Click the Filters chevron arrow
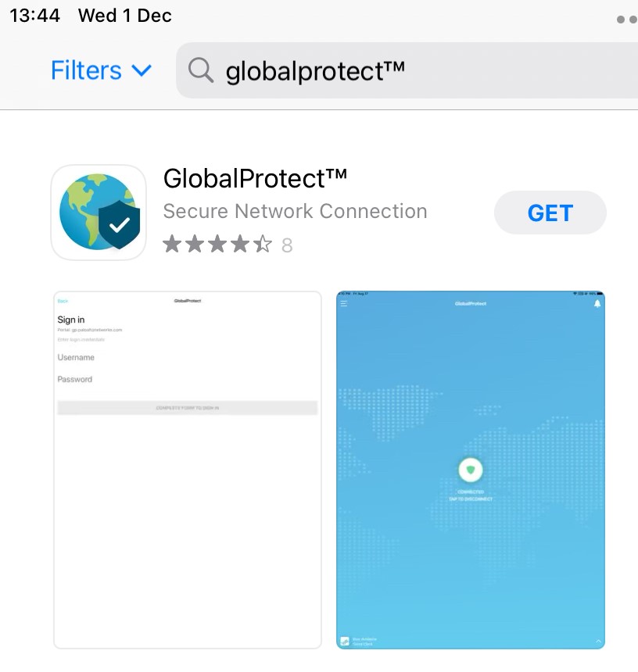638x672 pixels. (x=142, y=70)
